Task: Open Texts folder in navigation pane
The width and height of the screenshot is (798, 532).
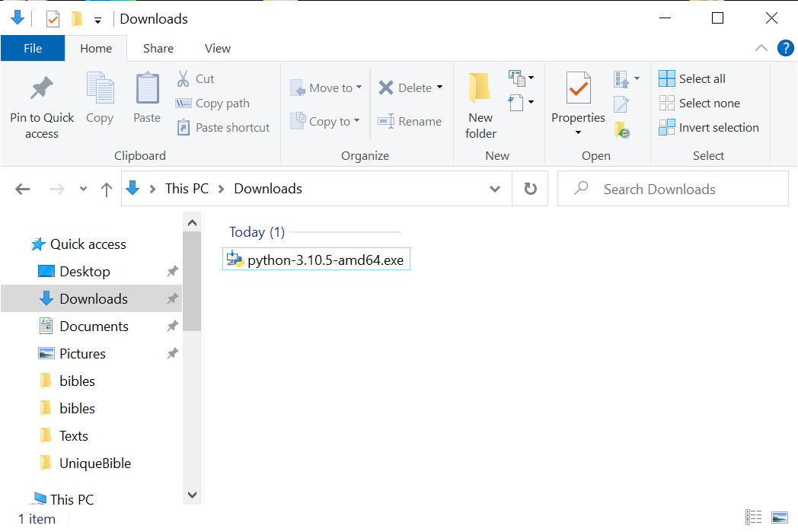Action: tap(74, 436)
